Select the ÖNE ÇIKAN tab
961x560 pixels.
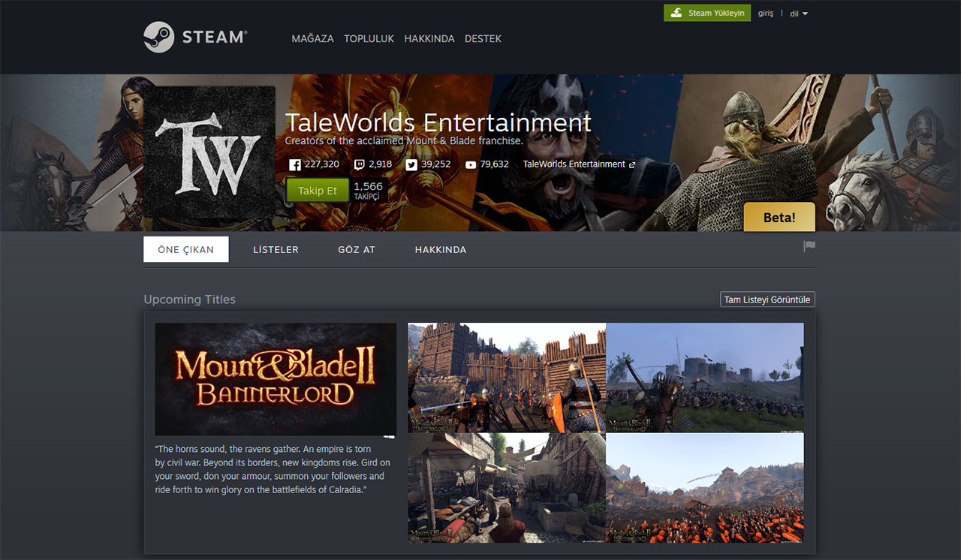point(185,249)
